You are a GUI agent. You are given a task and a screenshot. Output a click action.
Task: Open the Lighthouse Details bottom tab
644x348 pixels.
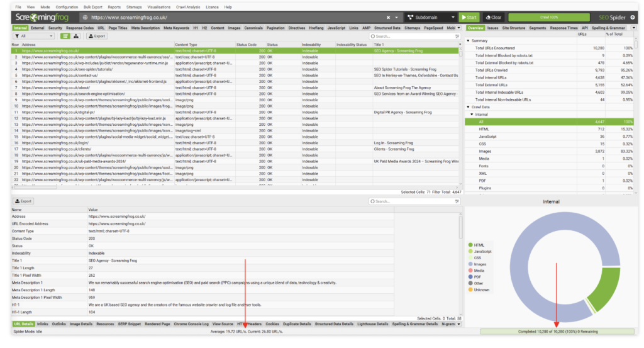pyautogui.click(x=372, y=324)
